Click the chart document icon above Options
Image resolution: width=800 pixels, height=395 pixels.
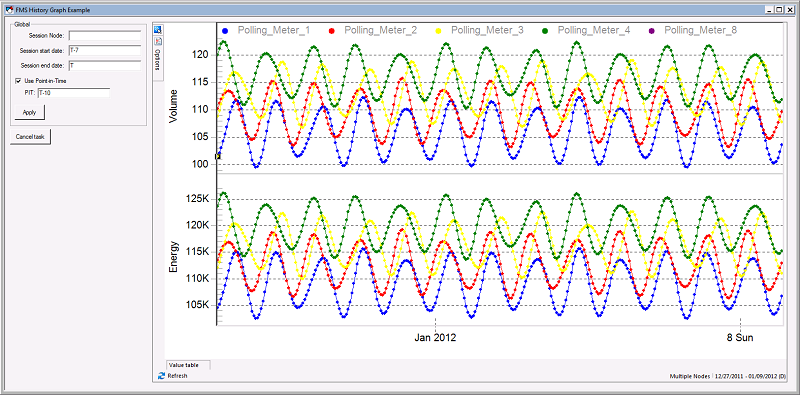click(158, 41)
